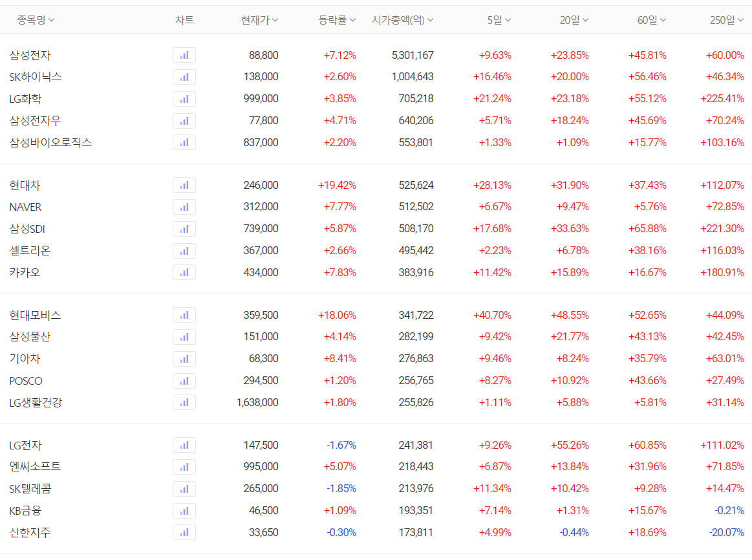Open the 현대모비스 stock name

35,315
